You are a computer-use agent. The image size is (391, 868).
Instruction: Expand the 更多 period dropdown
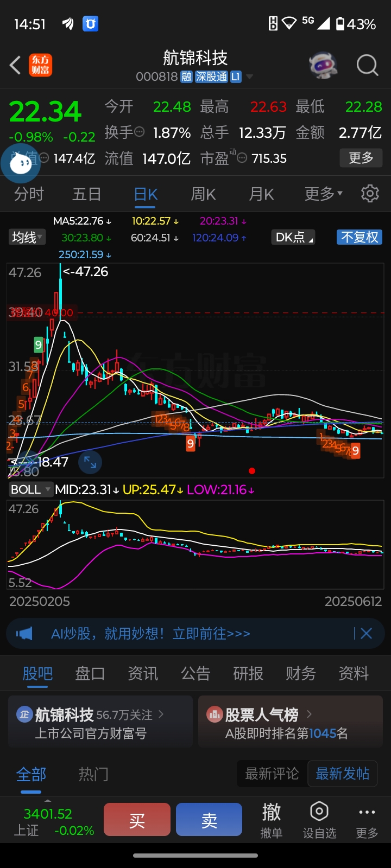click(324, 194)
